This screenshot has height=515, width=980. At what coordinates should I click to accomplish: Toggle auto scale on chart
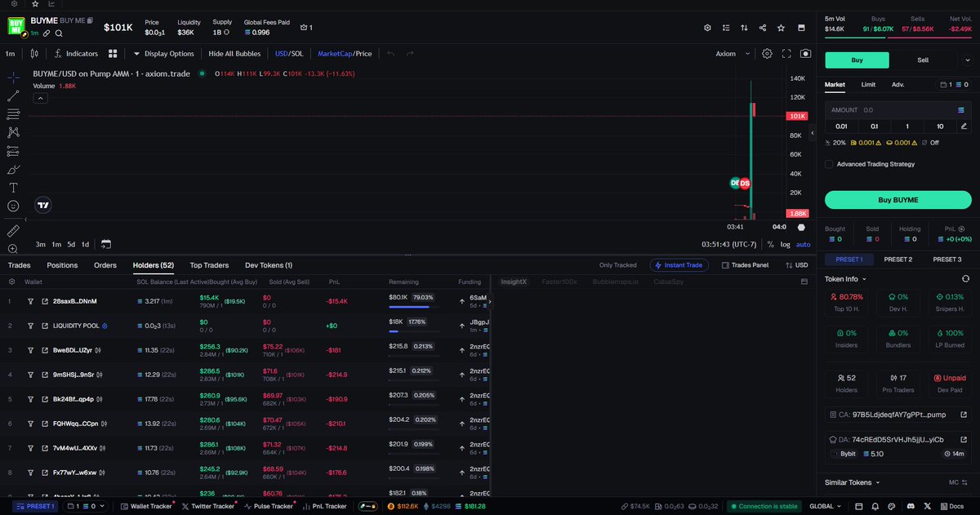pos(804,244)
